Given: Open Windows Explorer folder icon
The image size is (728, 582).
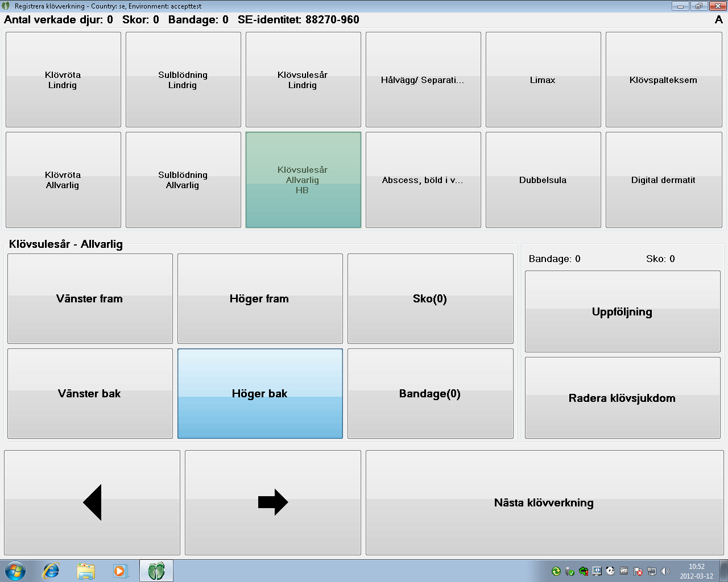Looking at the screenshot, I should tap(86, 571).
